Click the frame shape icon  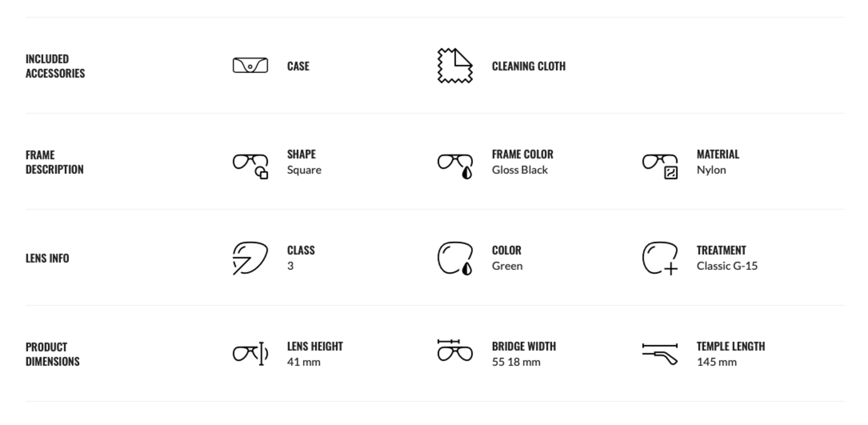pyautogui.click(x=251, y=166)
